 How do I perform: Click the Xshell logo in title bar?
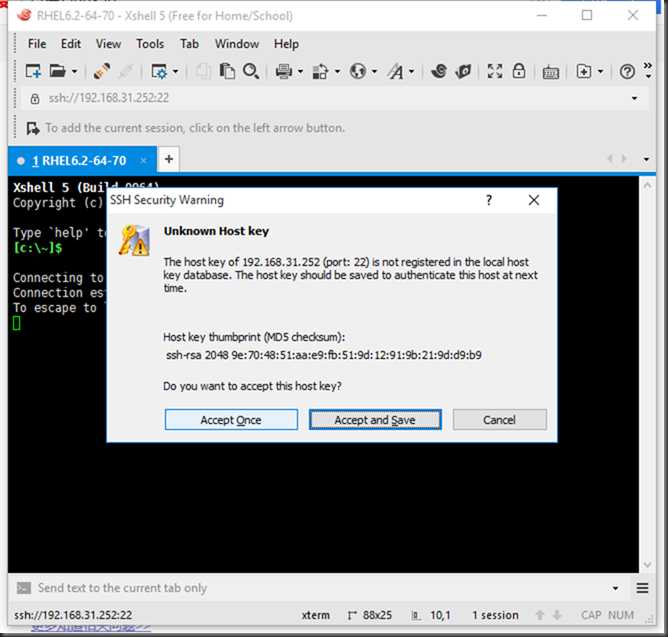click(24, 15)
